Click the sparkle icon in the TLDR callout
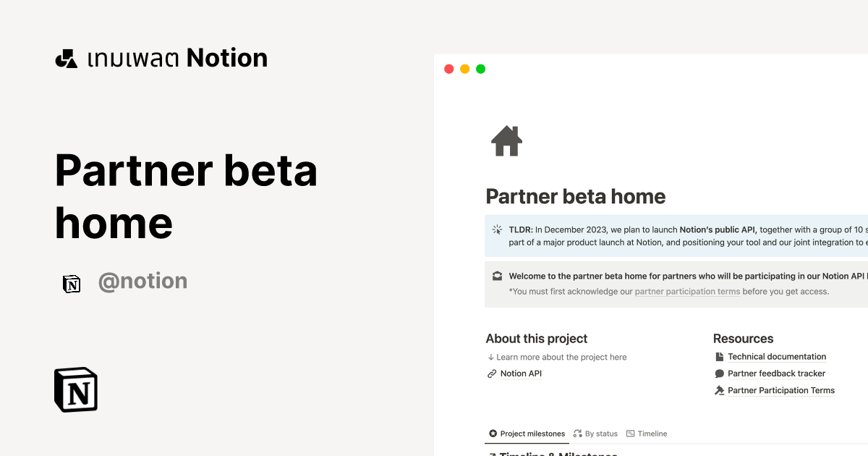This screenshot has width=868, height=456. coord(497,229)
